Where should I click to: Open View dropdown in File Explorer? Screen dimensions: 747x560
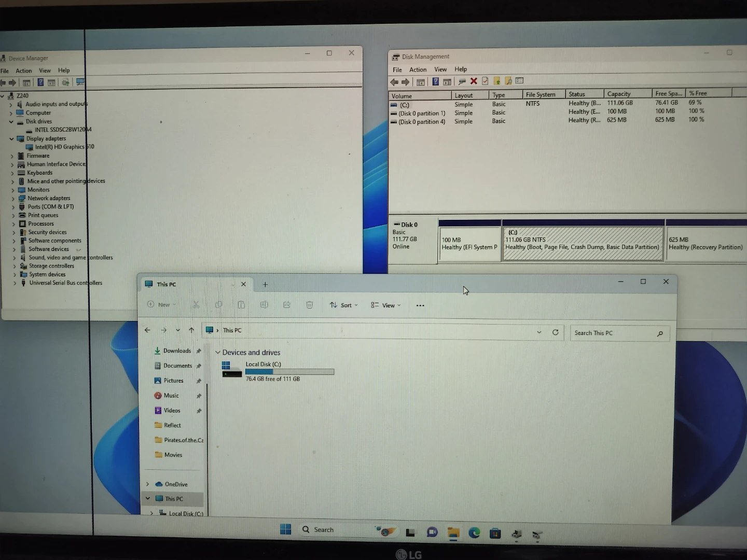point(385,305)
